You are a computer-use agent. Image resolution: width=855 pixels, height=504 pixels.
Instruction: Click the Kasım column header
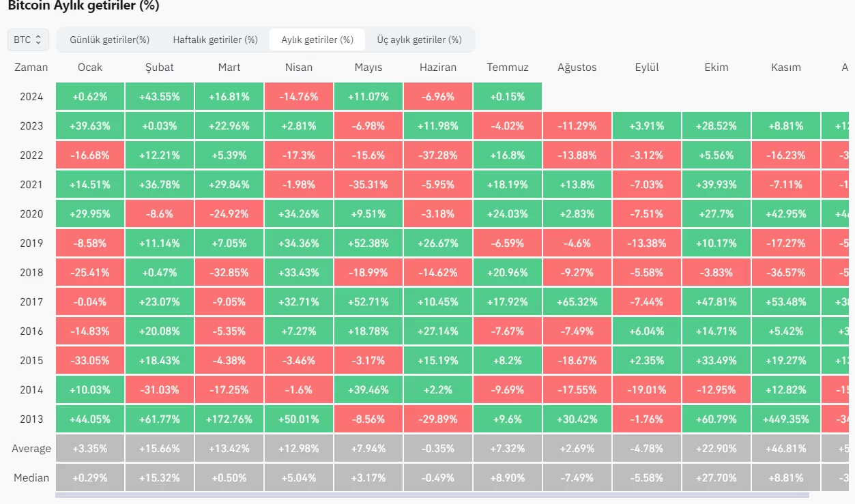pyautogui.click(x=786, y=67)
